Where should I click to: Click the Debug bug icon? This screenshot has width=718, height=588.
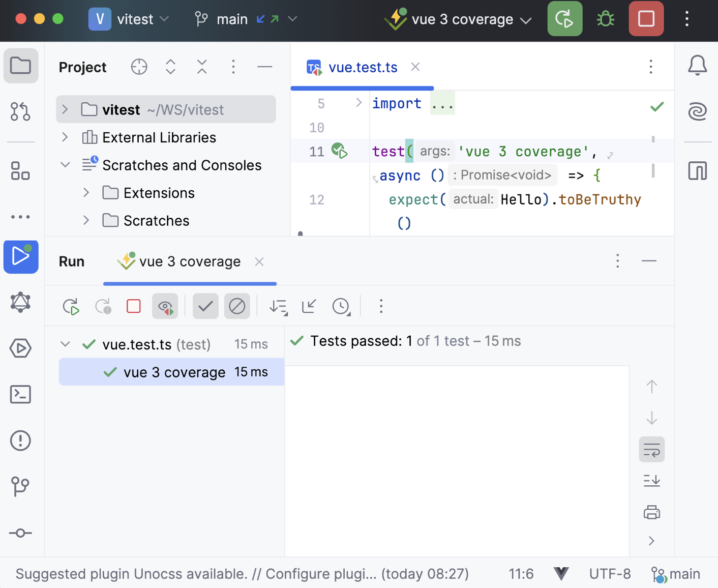[x=605, y=19]
